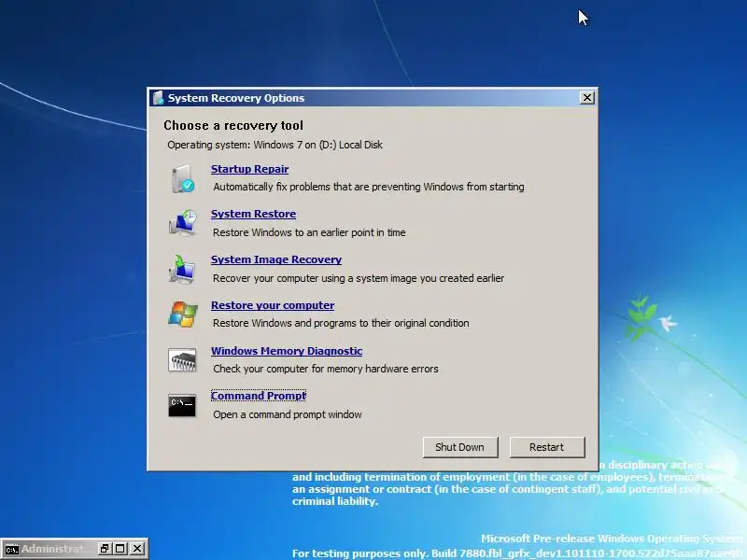Click the black Command Prompt icon
Image resolution: width=747 pixels, height=560 pixels.
[x=182, y=405]
